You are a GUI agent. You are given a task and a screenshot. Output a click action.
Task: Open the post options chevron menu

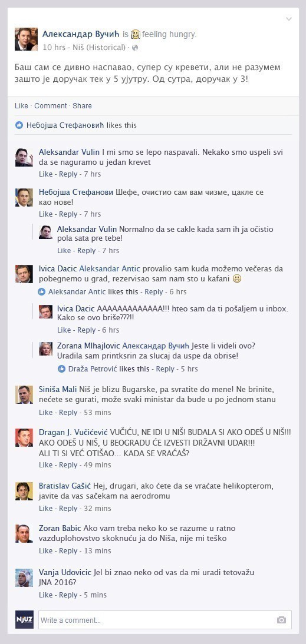[x=289, y=19]
